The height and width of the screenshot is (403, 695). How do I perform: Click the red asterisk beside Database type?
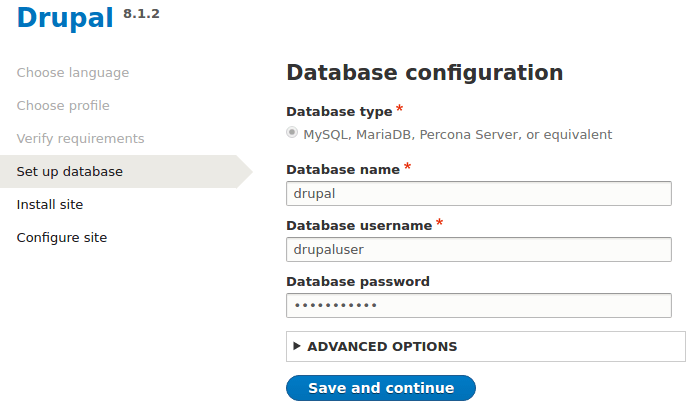[400, 109]
